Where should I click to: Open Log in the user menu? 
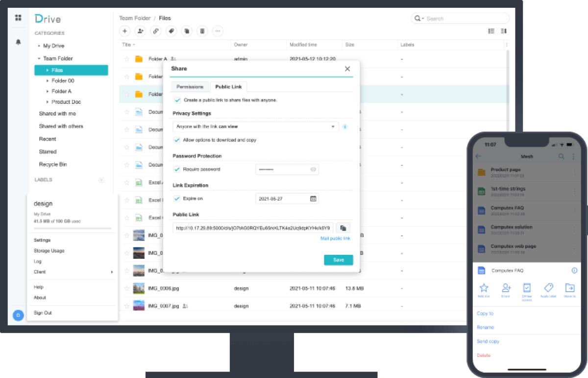(38, 261)
